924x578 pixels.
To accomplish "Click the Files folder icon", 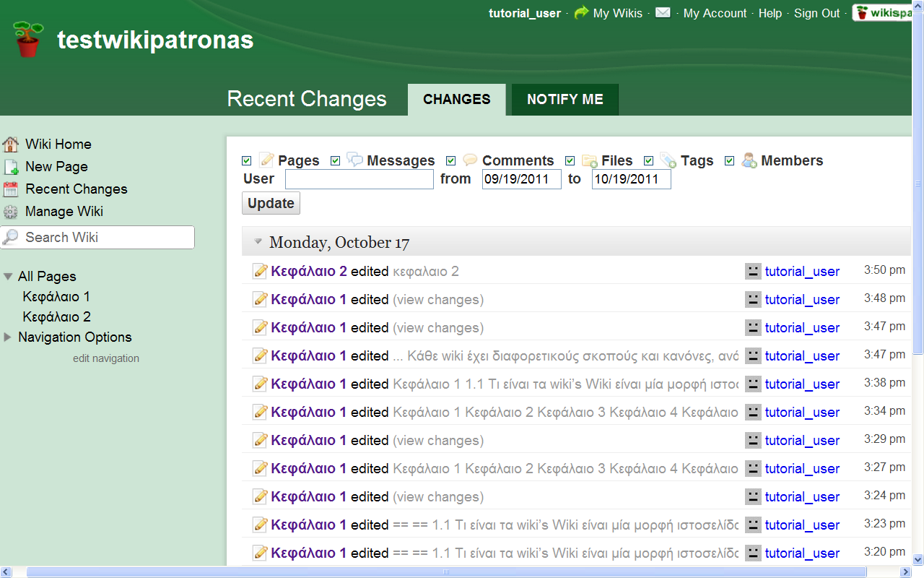I will (590, 160).
